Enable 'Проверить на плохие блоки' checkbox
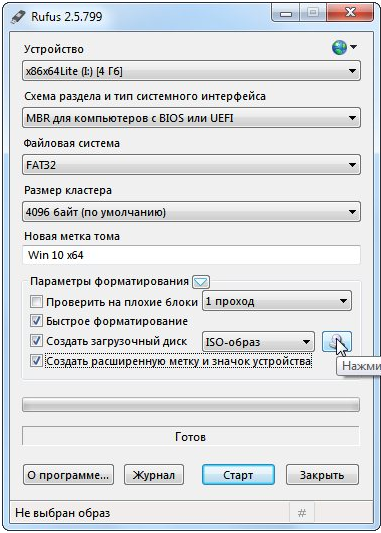This screenshot has width=381, height=533. 36,302
